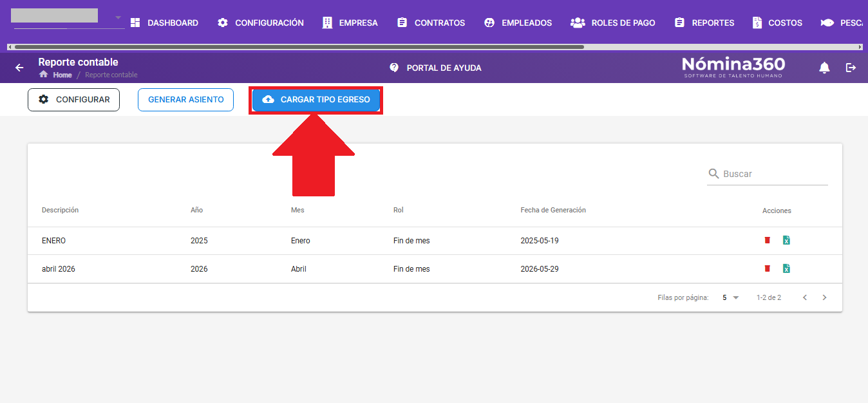Click the fish icon menu item
This screenshot has height=403, width=868.
(827, 23)
